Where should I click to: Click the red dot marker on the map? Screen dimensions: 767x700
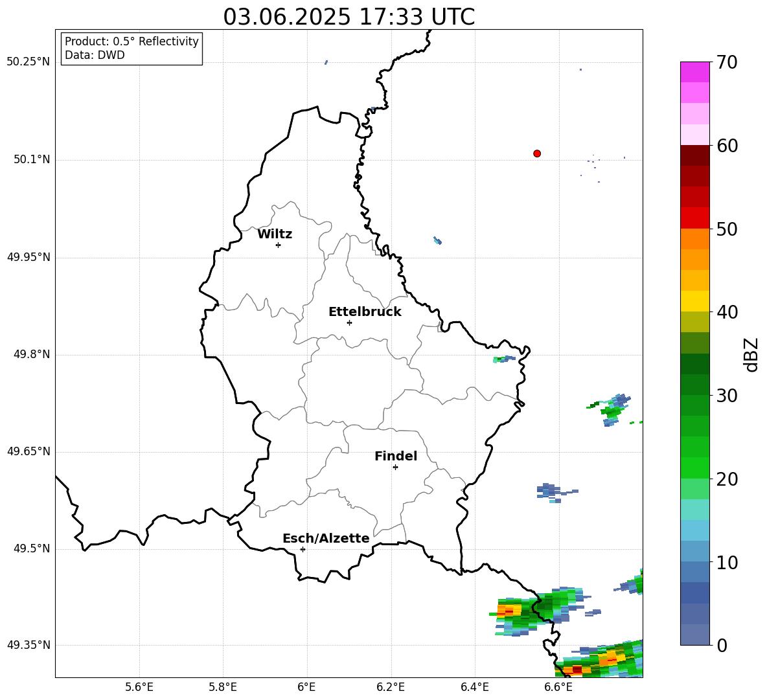pos(537,153)
